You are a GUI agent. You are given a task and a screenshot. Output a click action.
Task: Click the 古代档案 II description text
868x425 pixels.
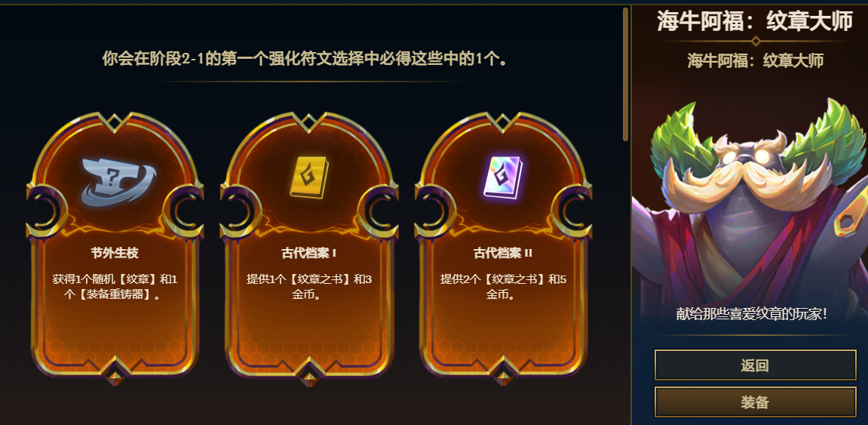point(503,287)
